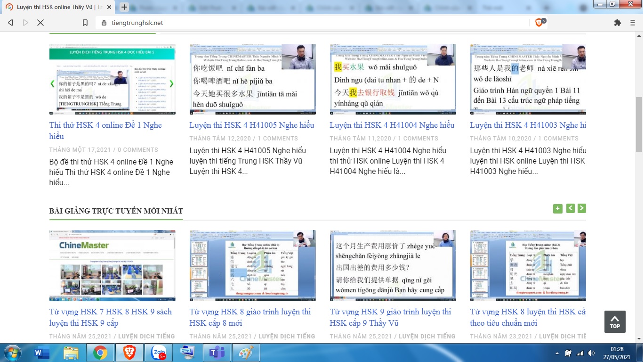
Task: Open link Từ vựng HSK 8 theo tiêu chuẩn mới
Action: coord(528,317)
